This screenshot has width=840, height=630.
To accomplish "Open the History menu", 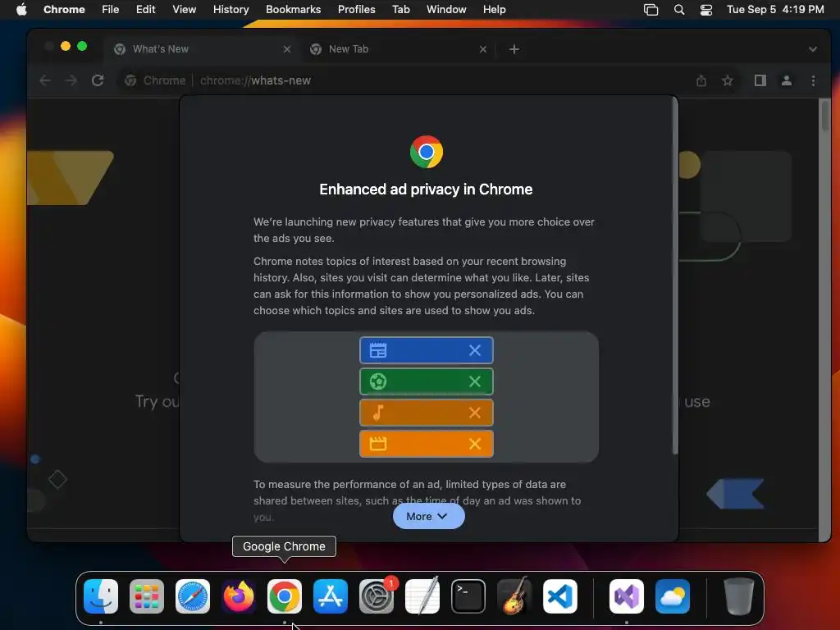I will point(231,10).
